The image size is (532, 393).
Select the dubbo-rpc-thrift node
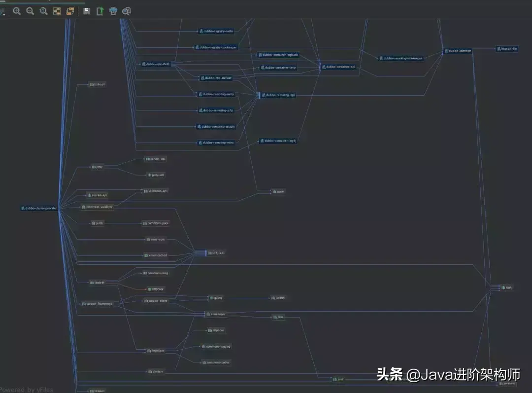pos(156,64)
